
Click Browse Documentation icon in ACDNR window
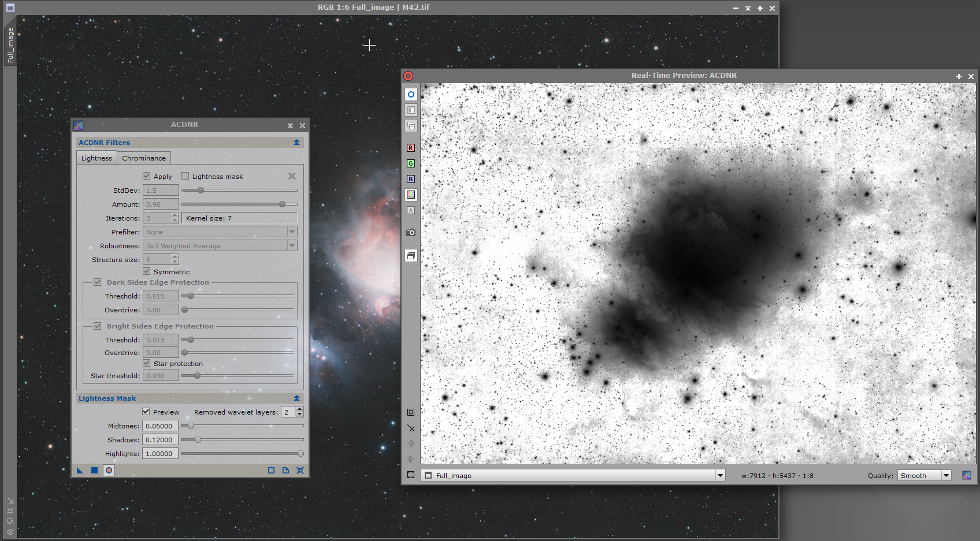(x=285, y=471)
